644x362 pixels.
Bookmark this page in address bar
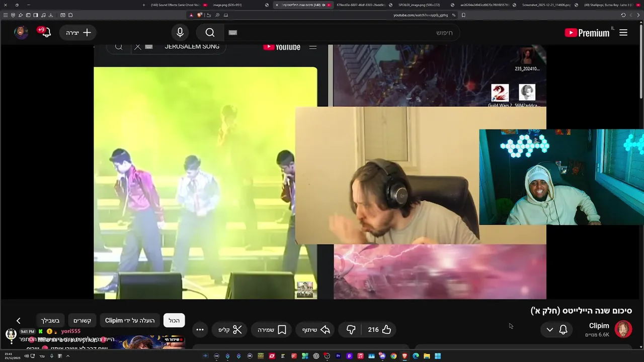tap(463, 15)
